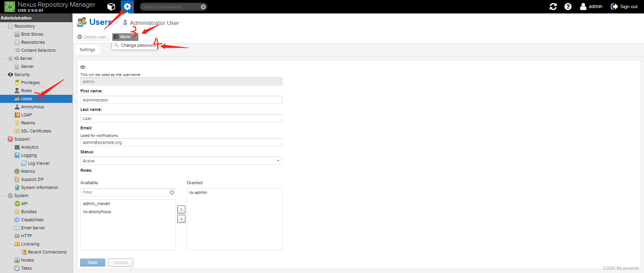
Task: Open Analytics in sidebar
Action: tap(30, 147)
